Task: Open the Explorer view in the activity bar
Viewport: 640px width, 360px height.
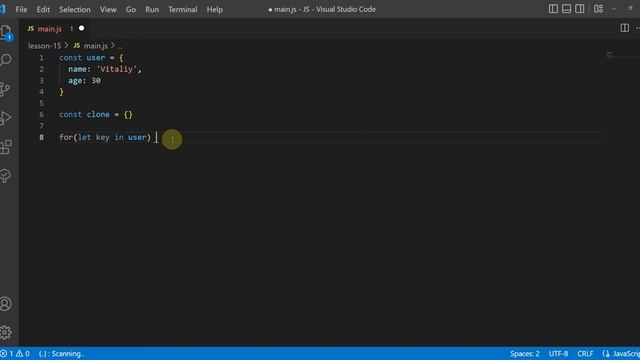Action: coord(6,33)
